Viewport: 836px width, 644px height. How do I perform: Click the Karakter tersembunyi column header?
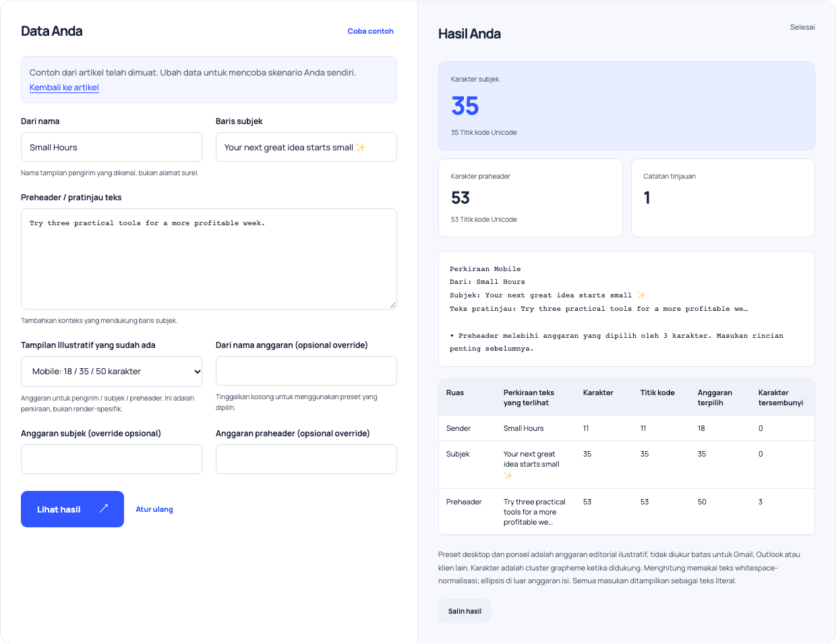point(781,398)
